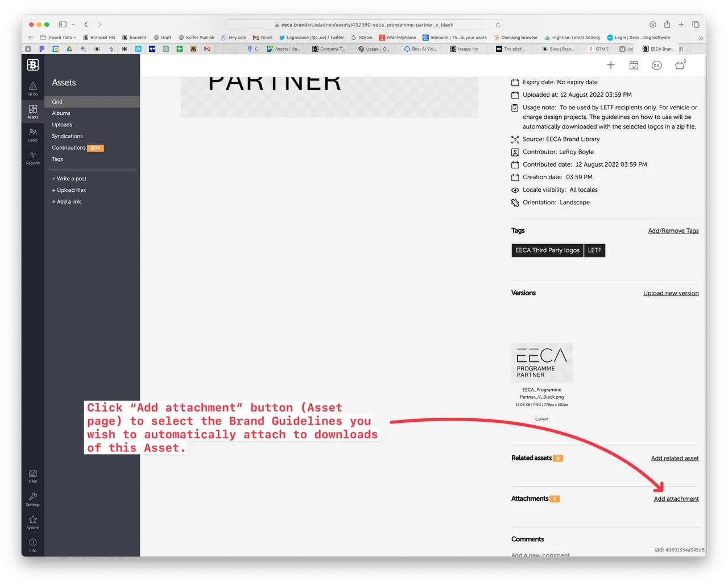Click + Upload files
Screen dimensions: 728x585
coord(69,190)
